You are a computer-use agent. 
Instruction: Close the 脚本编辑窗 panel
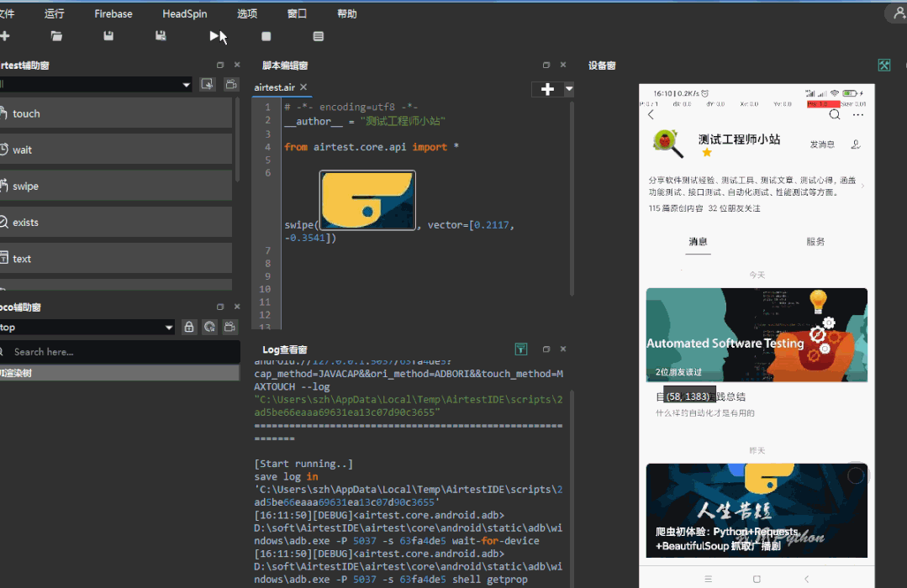coord(563,65)
